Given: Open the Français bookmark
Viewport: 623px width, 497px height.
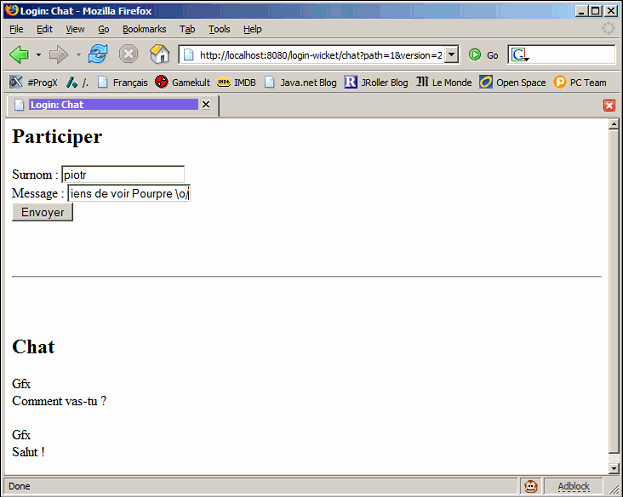Looking at the screenshot, I should (x=123, y=82).
